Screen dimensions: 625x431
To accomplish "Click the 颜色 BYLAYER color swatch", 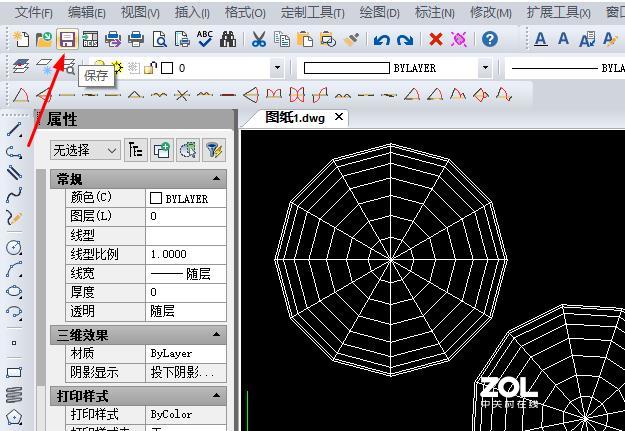I will pyautogui.click(x=156, y=198).
